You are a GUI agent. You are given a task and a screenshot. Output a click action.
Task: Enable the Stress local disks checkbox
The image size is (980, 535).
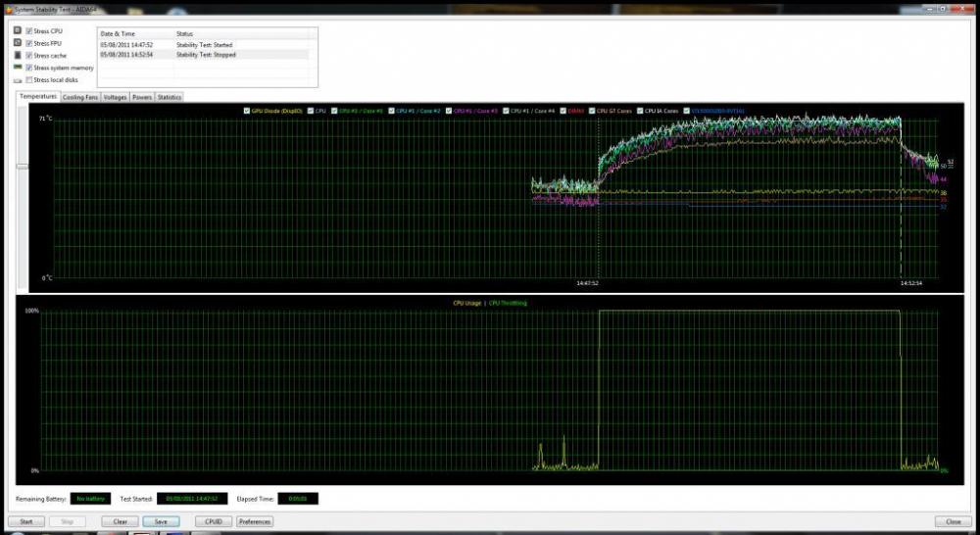click(x=29, y=79)
